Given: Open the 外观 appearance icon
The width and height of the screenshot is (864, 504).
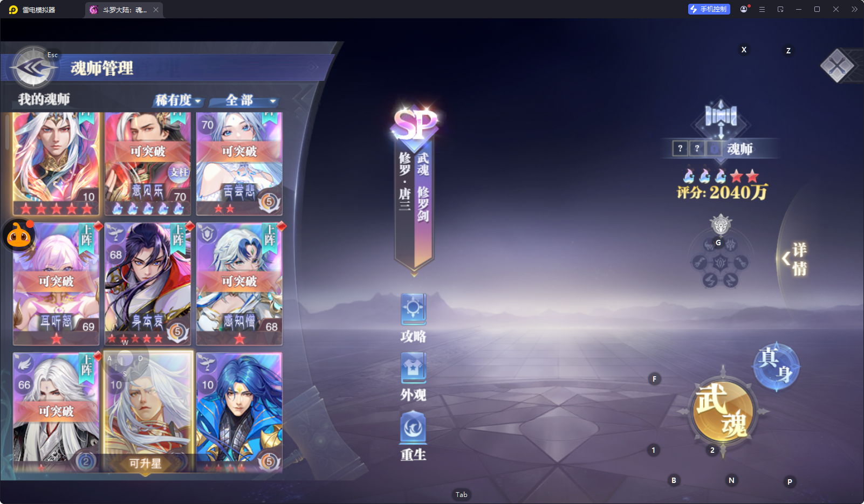Looking at the screenshot, I should coord(414,377).
